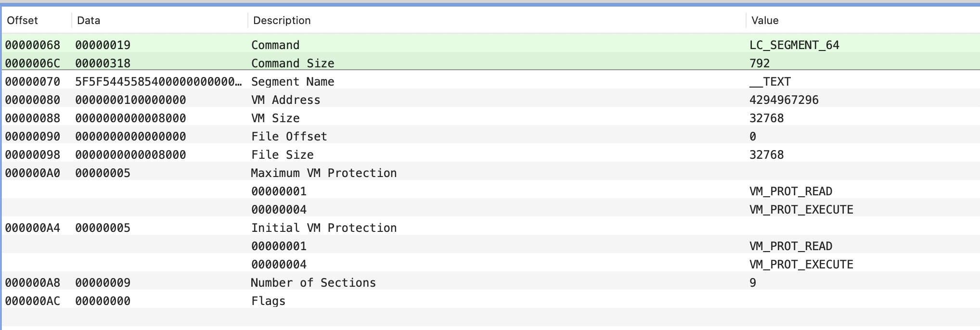Screen dimensions: 980x330
Task: Select the Segment Name __TEXT row
Action: pyautogui.click(x=491, y=82)
